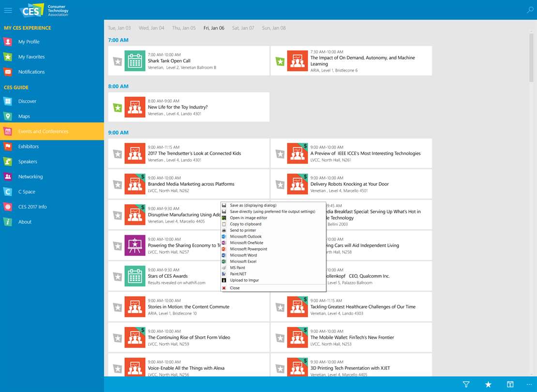Viewport: 537px width, 392px height.
Task: Click the 7:00 AM time header
Action: (x=118, y=40)
